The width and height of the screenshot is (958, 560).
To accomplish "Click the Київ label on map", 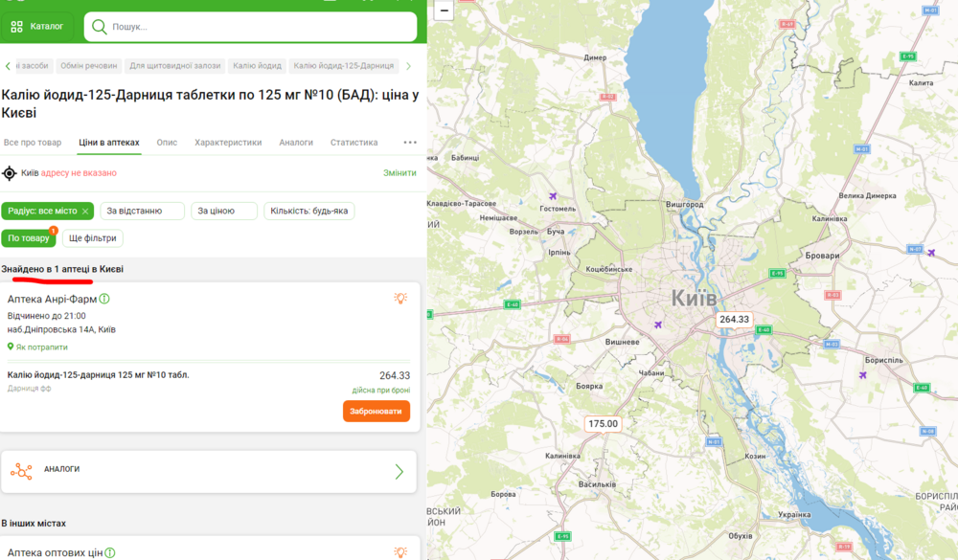I will click(x=694, y=298).
